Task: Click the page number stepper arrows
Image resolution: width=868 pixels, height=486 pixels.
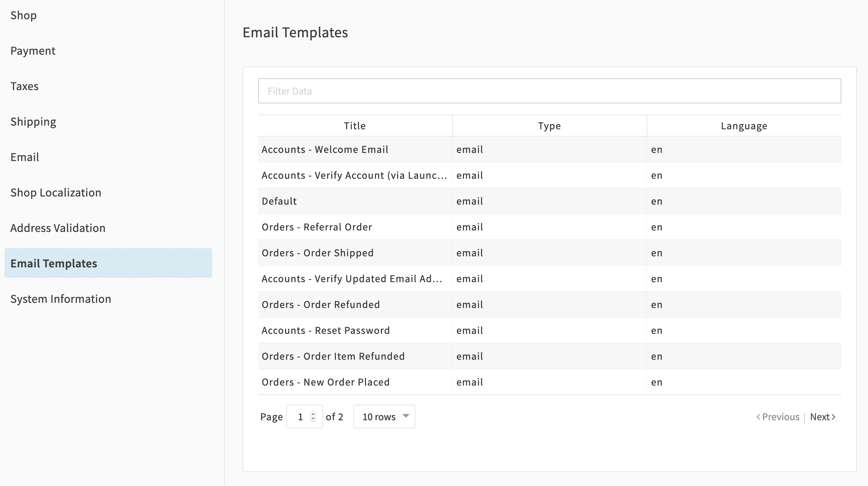Action: 313,417
